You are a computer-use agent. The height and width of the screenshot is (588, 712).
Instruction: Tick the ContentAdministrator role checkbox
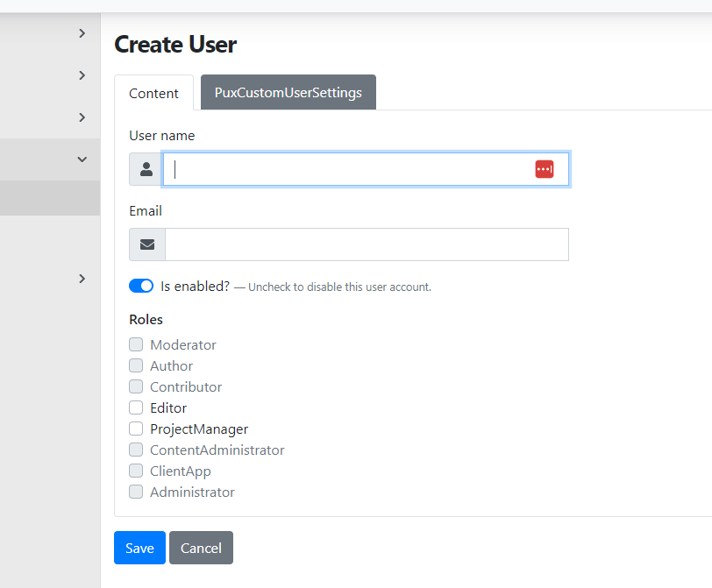click(x=136, y=450)
